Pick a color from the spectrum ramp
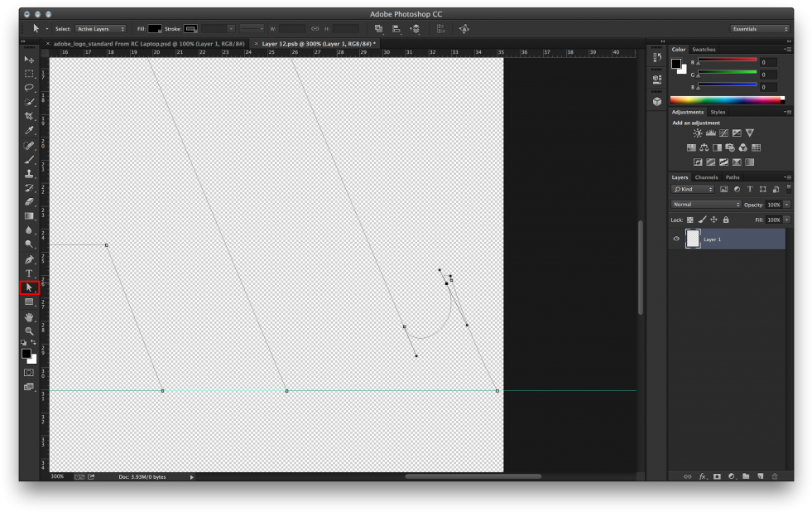The image size is (812, 512). pos(727,99)
